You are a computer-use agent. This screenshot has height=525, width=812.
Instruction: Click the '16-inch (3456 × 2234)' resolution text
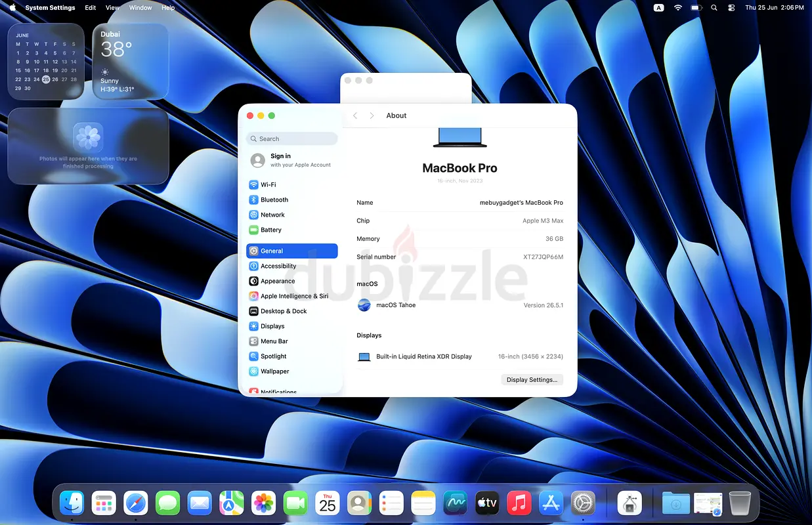click(x=530, y=356)
